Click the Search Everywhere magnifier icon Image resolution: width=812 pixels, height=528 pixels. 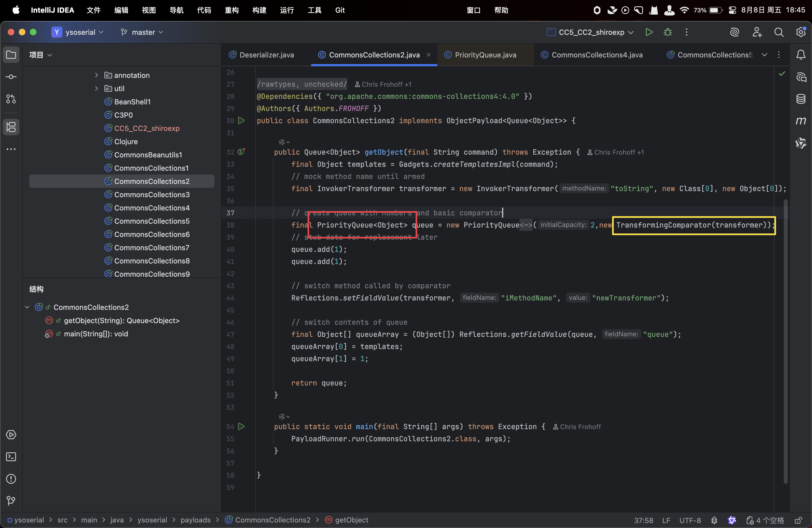tap(779, 32)
